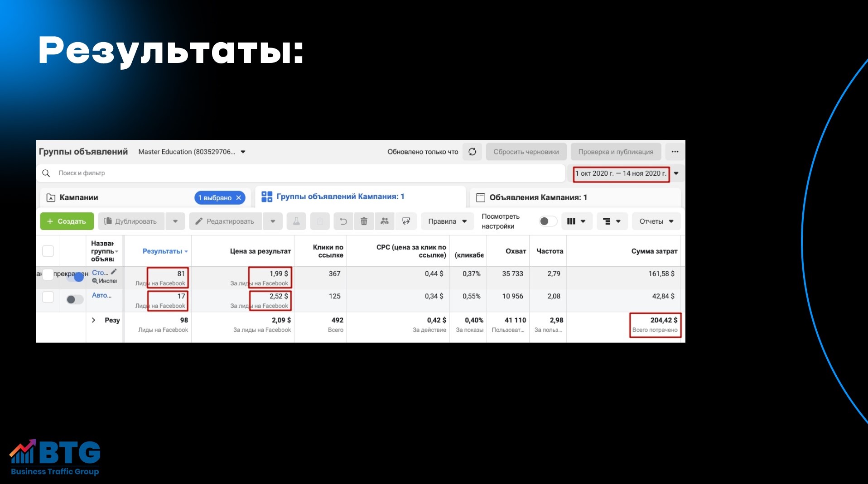Click the green Создать button
This screenshot has height=484, width=868.
67,221
